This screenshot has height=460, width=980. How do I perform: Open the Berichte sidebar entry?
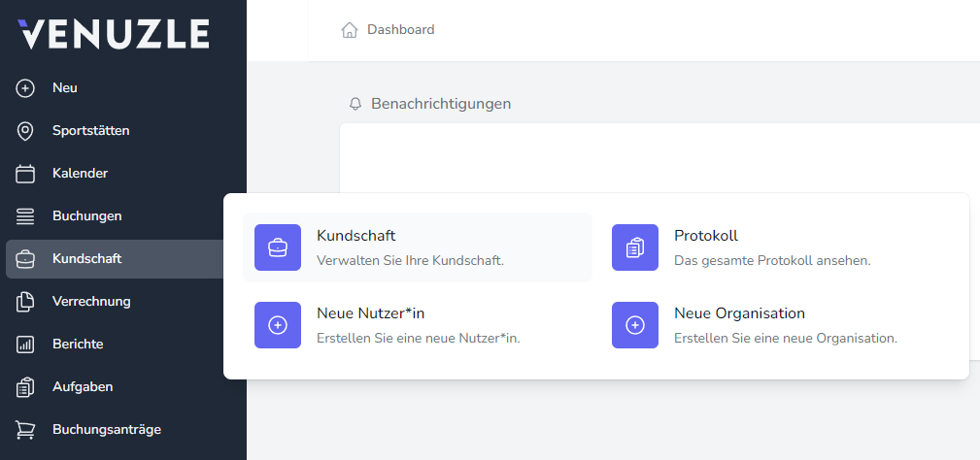[x=78, y=345]
